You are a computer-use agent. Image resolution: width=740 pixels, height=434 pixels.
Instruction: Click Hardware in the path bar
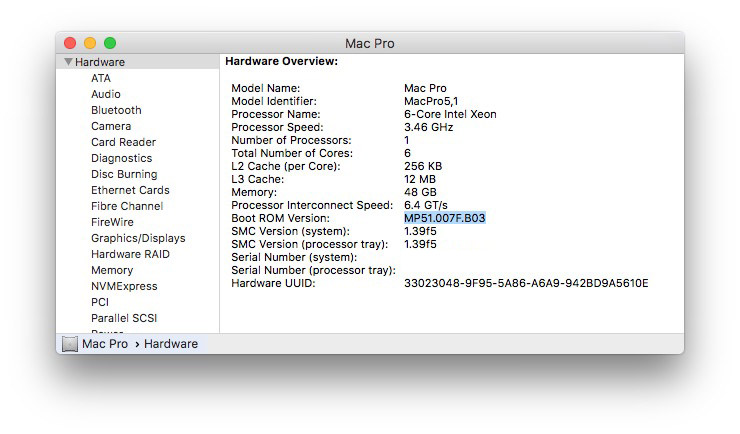171,344
